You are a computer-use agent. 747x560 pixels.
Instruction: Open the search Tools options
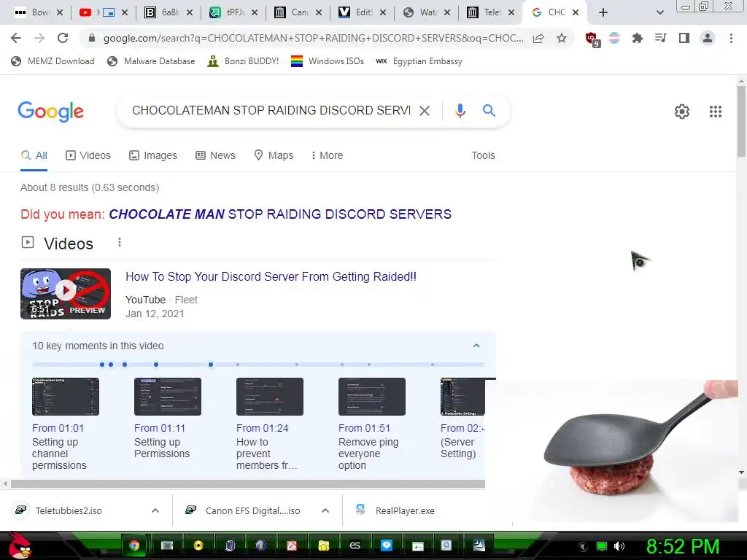(x=483, y=155)
